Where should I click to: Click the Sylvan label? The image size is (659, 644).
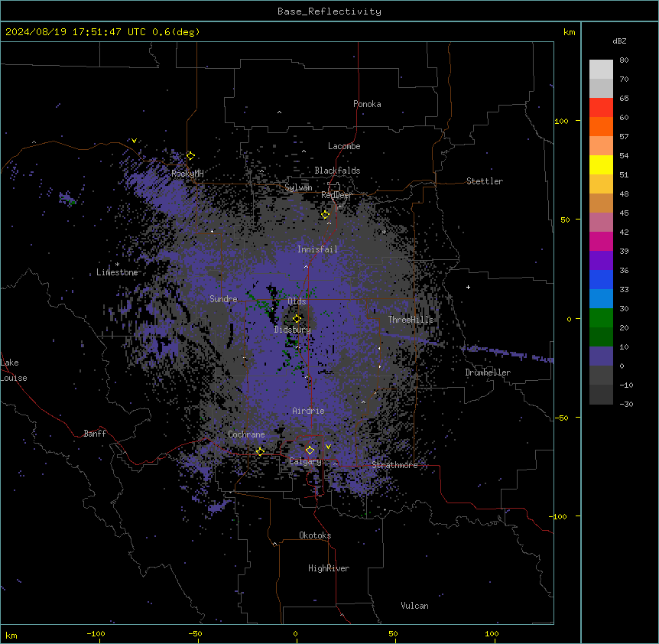click(298, 187)
